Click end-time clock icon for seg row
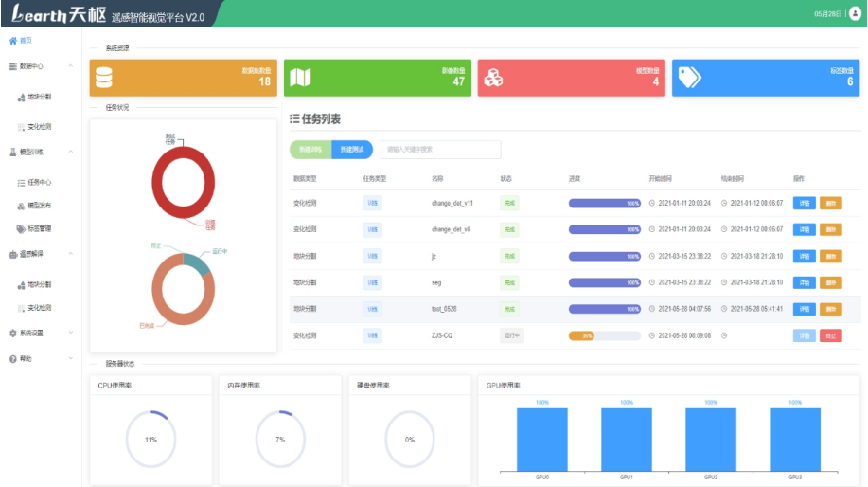868x487 pixels. 724,282
